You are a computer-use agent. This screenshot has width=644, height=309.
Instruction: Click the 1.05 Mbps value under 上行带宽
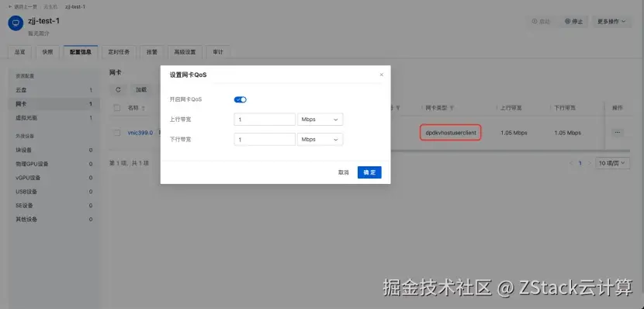coord(514,133)
